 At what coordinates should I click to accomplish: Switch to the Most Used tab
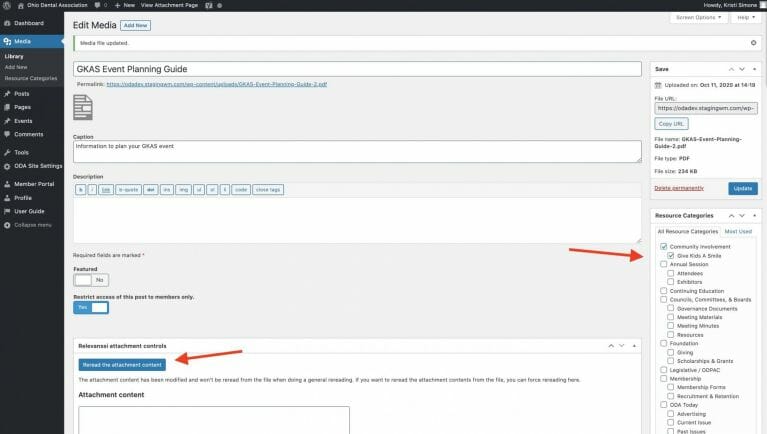click(x=738, y=231)
